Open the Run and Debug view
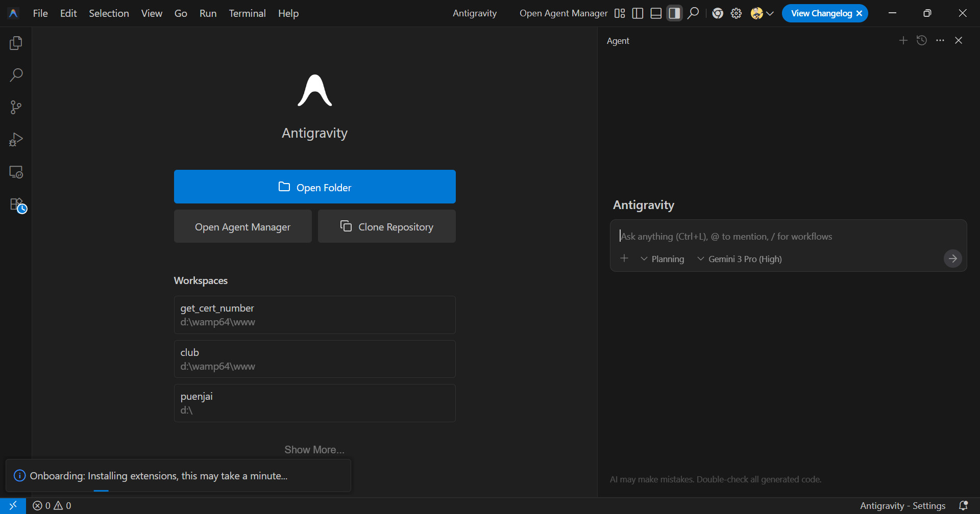Image resolution: width=980 pixels, height=514 pixels. pos(16,140)
